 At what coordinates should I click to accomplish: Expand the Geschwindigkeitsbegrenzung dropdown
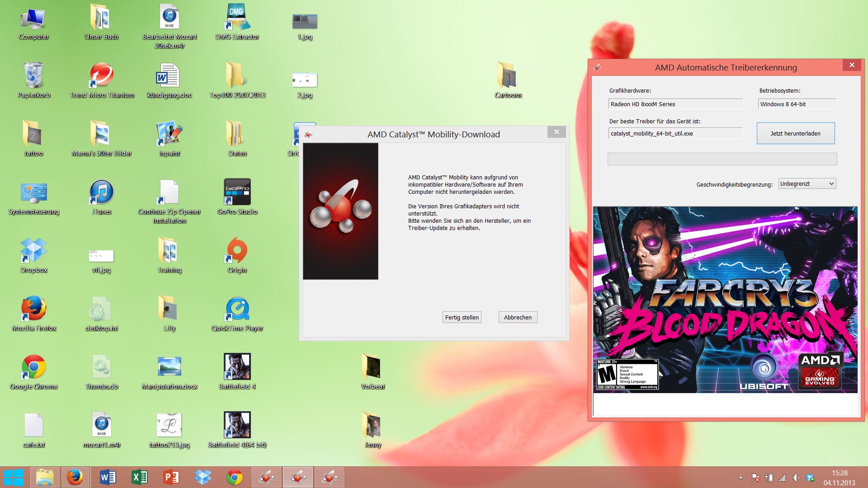[x=807, y=183]
